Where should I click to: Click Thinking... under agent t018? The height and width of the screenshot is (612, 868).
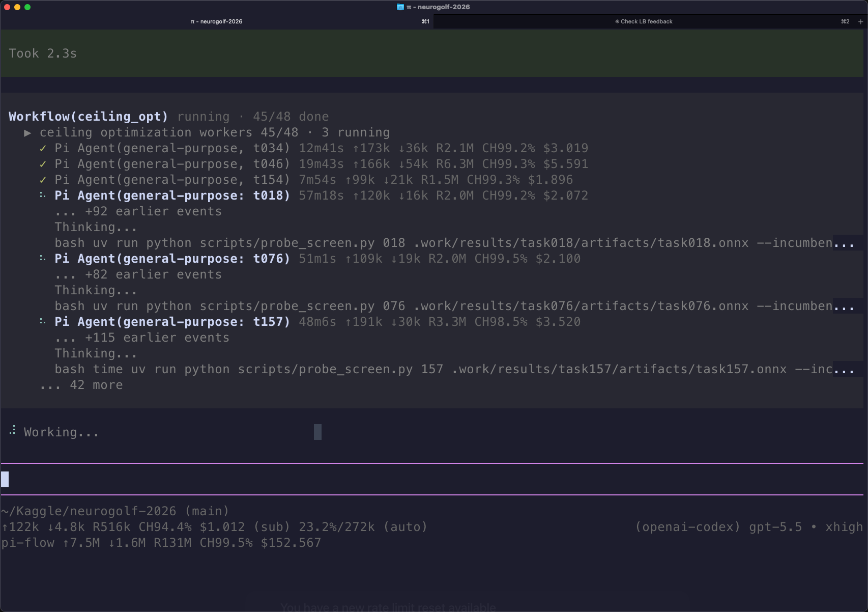(x=96, y=227)
